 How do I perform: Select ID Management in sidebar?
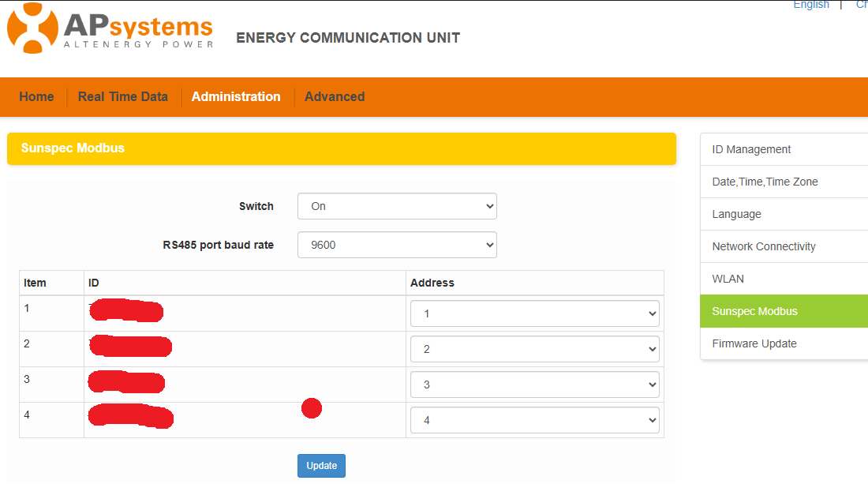(751, 149)
